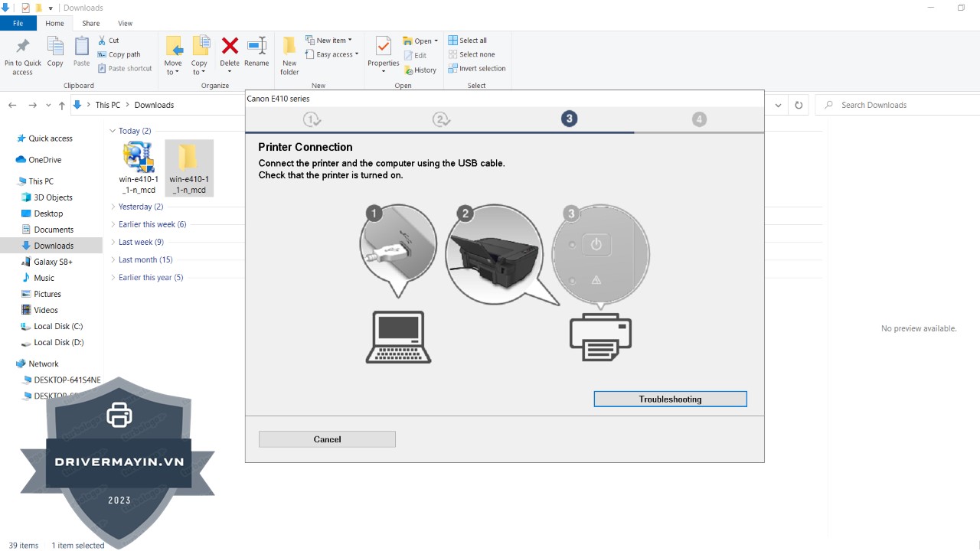Open the New item dropdown menu
This screenshot has width=980, height=551.
(x=329, y=41)
